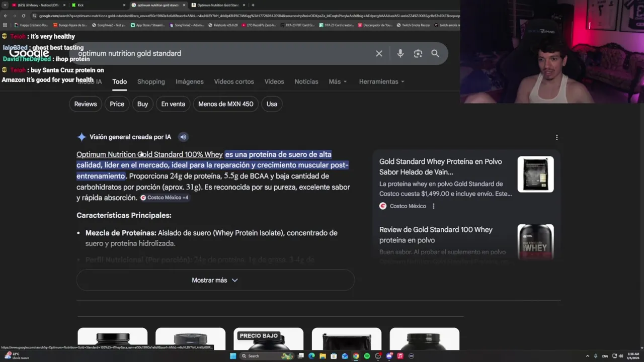Launch Spotify from the taskbar
Image resolution: width=644 pixels, height=362 pixels.
coord(367,356)
